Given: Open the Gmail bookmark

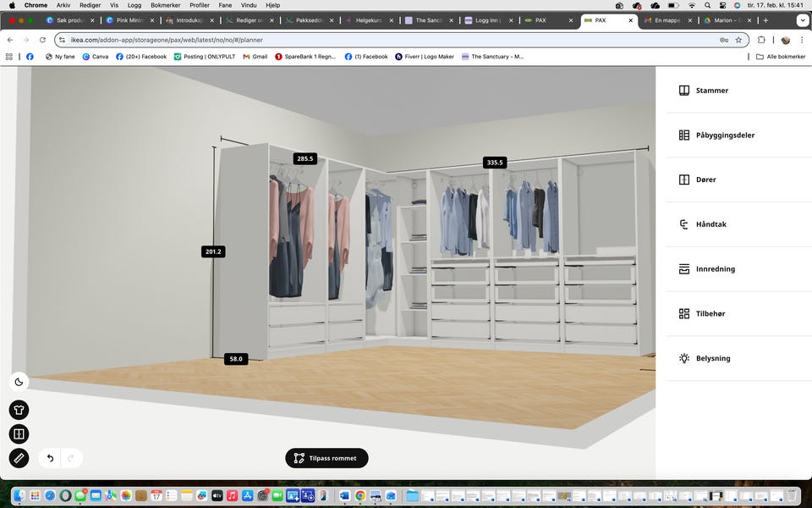Looking at the screenshot, I should 255,57.
